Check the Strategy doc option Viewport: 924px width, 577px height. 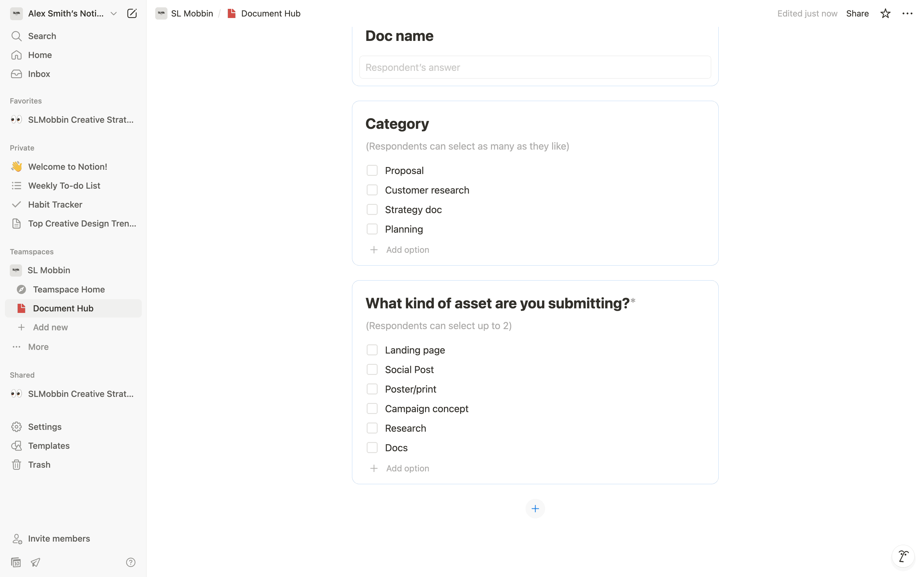(x=372, y=209)
